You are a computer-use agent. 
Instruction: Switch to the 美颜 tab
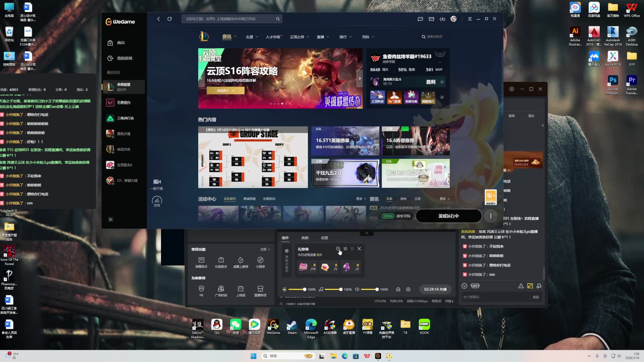point(305,238)
